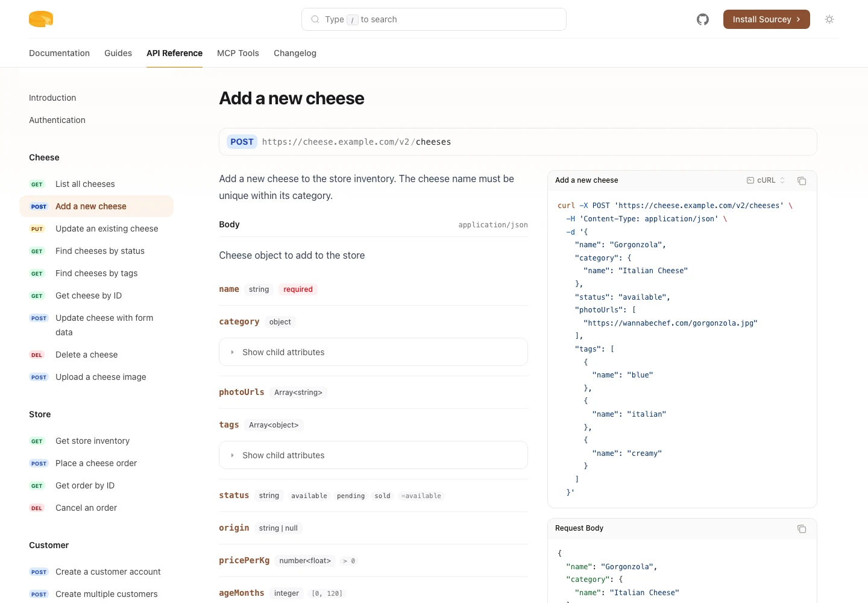Expand category Show child attributes

tap(373, 352)
